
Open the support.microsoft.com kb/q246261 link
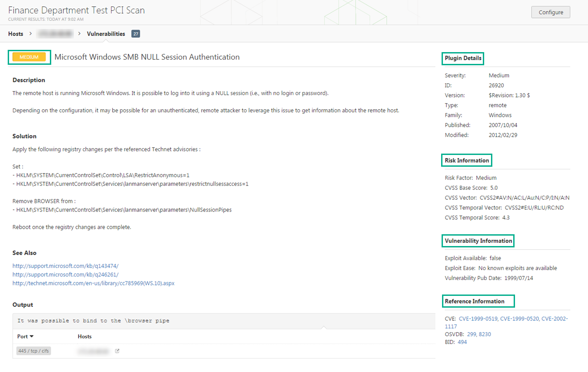[x=65, y=275]
